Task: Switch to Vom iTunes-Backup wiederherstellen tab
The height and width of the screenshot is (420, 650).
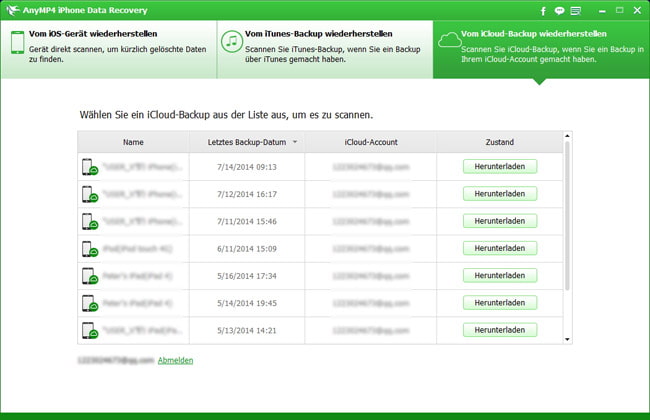Action: [325, 49]
